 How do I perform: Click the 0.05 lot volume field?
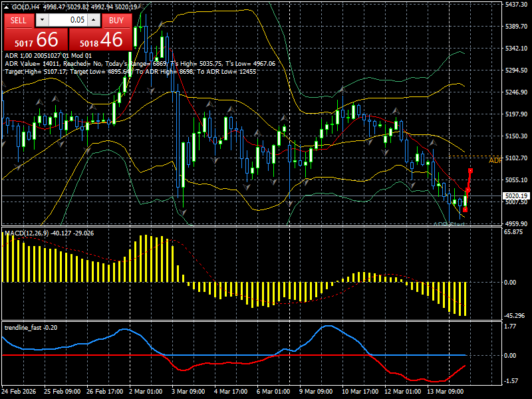(68, 20)
